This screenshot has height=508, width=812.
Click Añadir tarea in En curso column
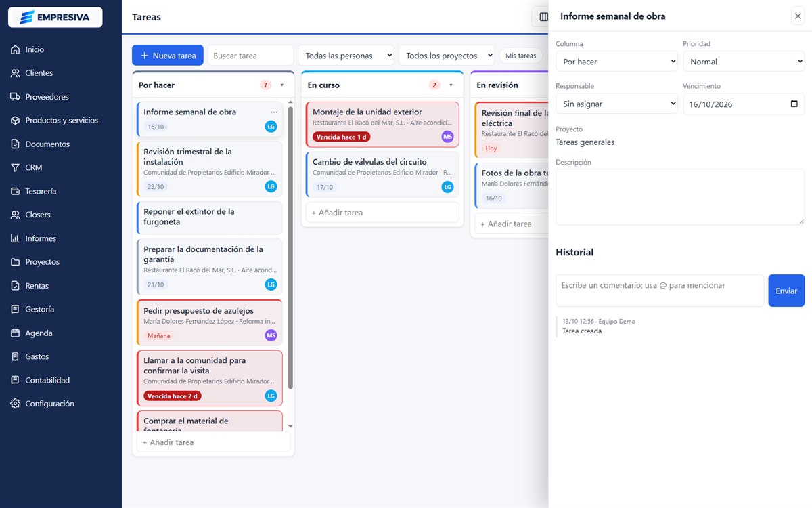point(382,213)
